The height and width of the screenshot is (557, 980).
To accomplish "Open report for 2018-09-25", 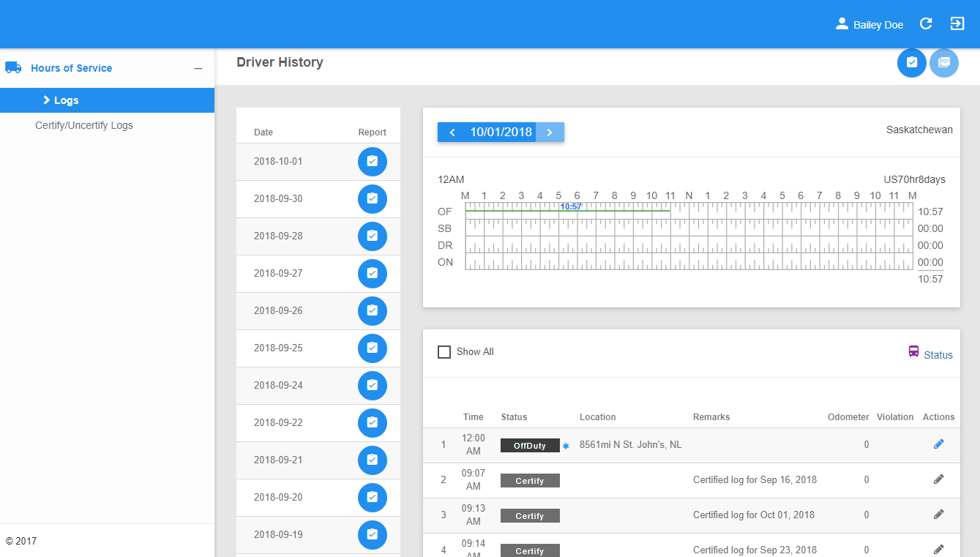I will tap(373, 348).
